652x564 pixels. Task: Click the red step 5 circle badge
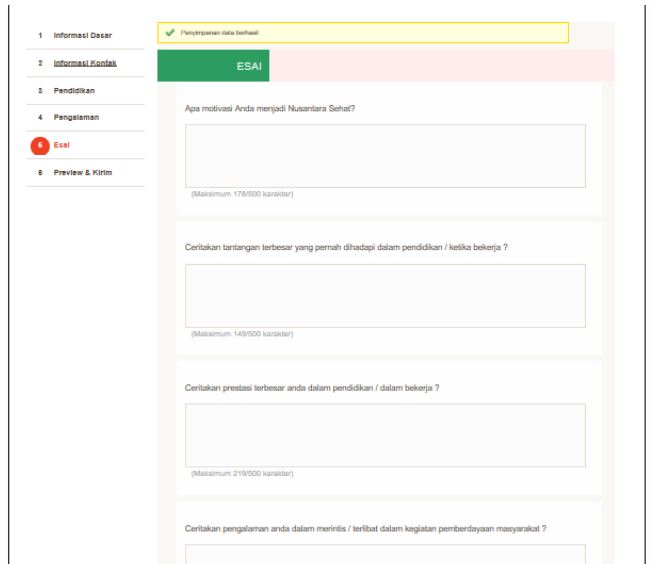[40, 144]
